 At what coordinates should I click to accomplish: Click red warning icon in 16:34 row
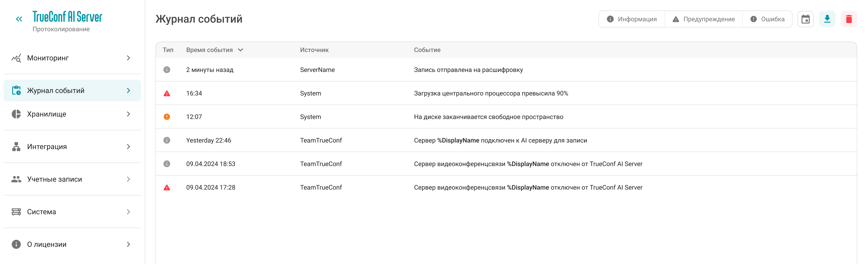pos(167,93)
